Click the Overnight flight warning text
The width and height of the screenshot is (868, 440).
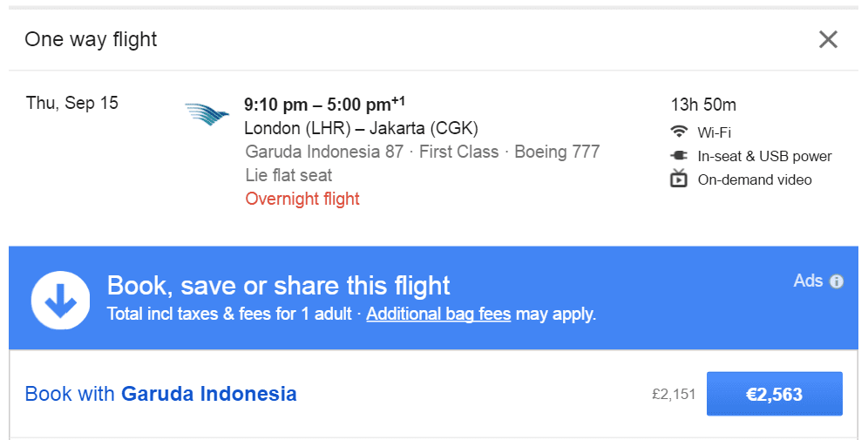(302, 199)
